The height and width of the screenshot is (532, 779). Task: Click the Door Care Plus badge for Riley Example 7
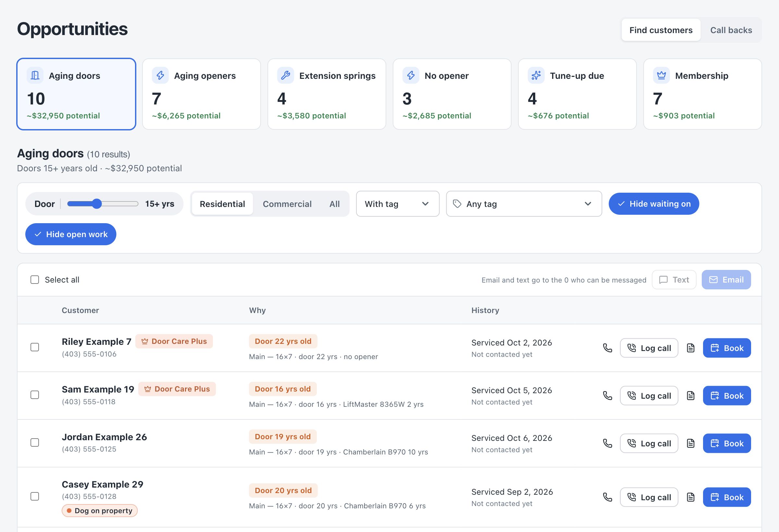tap(174, 341)
